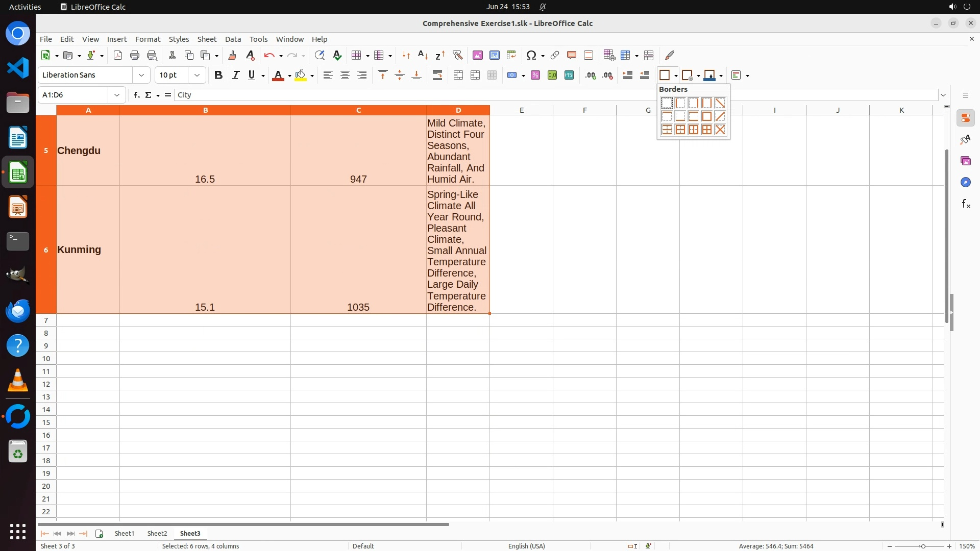Image resolution: width=980 pixels, height=551 pixels.
Task: Expand the font name dropdown
Action: pos(141,75)
